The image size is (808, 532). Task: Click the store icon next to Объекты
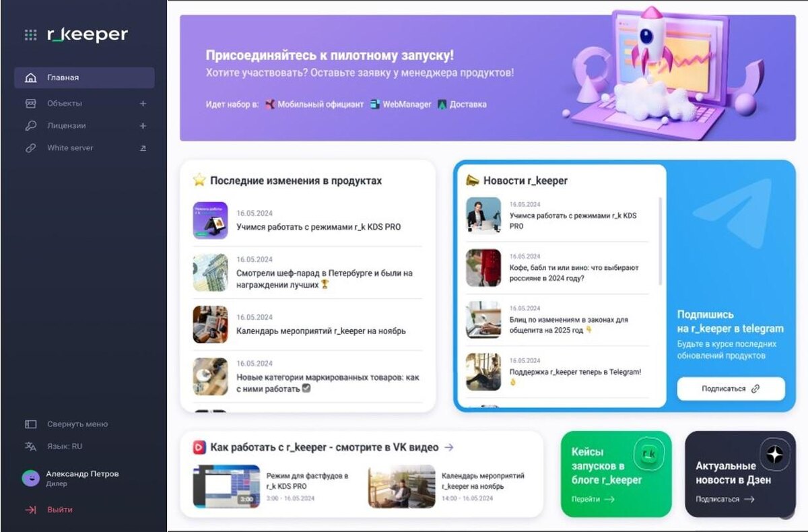tap(30, 103)
